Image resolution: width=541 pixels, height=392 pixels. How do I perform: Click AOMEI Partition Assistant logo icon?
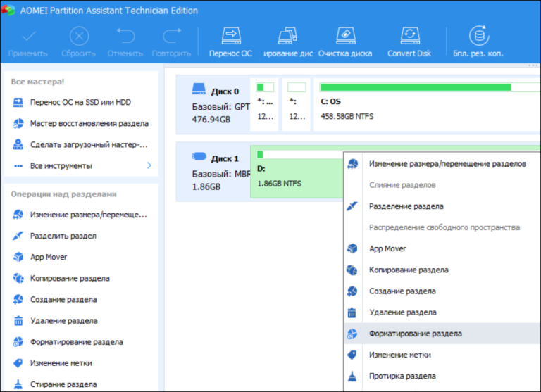(8, 10)
